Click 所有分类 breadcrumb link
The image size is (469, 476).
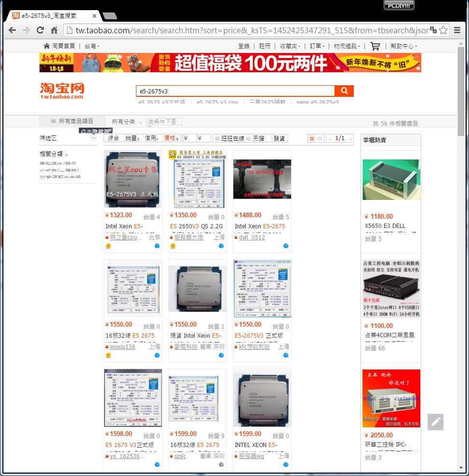pyautogui.click(x=123, y=122)
